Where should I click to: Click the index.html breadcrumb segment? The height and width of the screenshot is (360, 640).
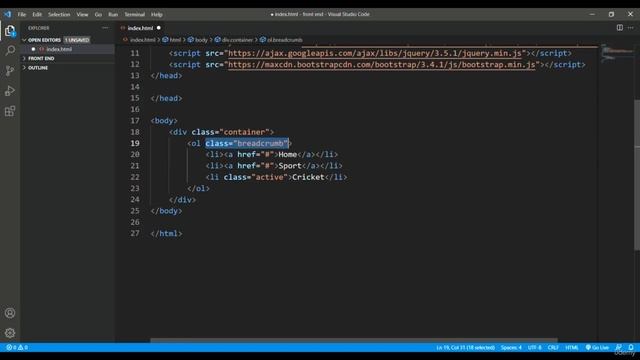tap(142, 40)
